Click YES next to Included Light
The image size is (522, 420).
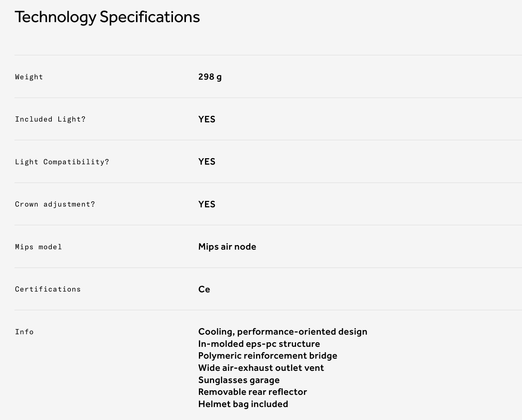click(207, 119)
